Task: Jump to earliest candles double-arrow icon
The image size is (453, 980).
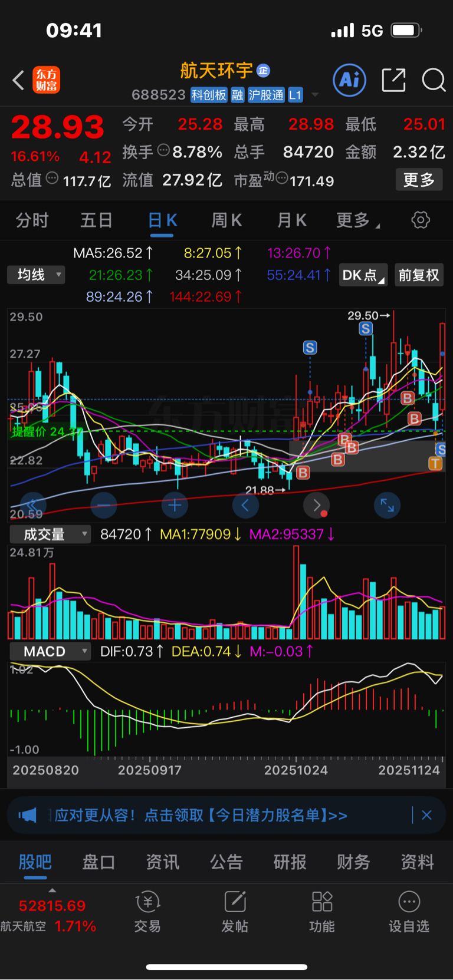Action: coord(33,505)
